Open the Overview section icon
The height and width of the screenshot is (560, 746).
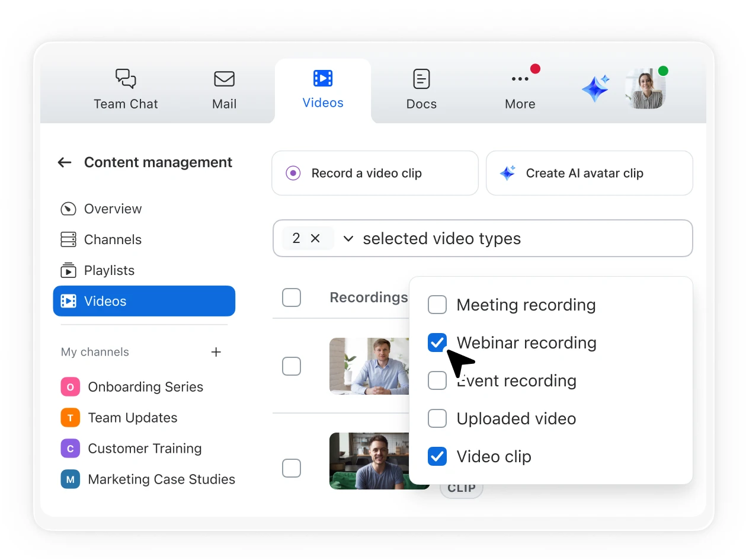68,209
